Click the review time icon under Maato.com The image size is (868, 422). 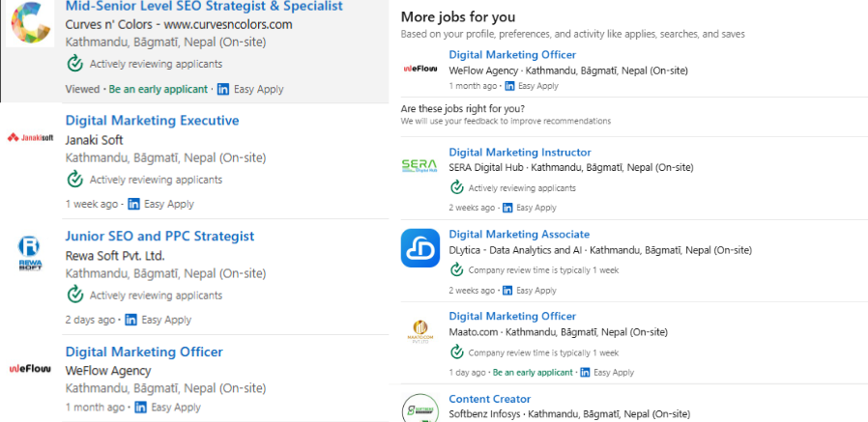point(456,352)
